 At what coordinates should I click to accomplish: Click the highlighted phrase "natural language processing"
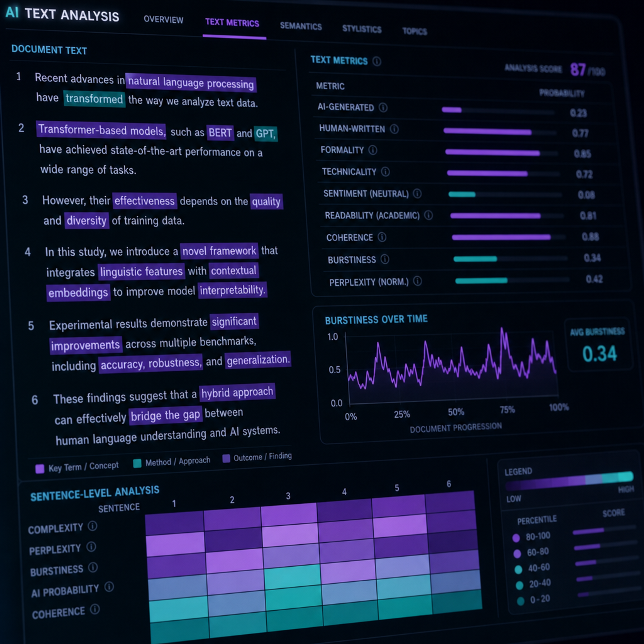(191, 83)
